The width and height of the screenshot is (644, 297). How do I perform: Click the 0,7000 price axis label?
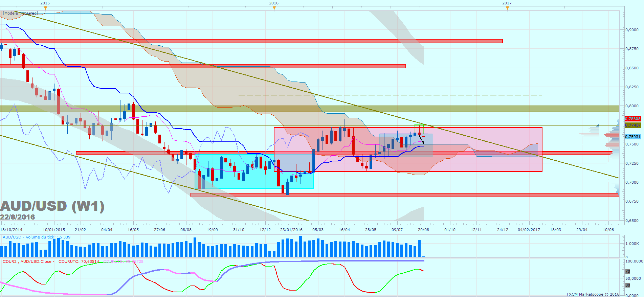(632, 182)
